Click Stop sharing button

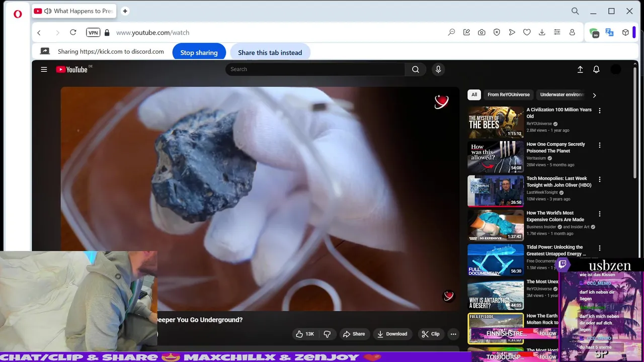(x=199, y=52)
